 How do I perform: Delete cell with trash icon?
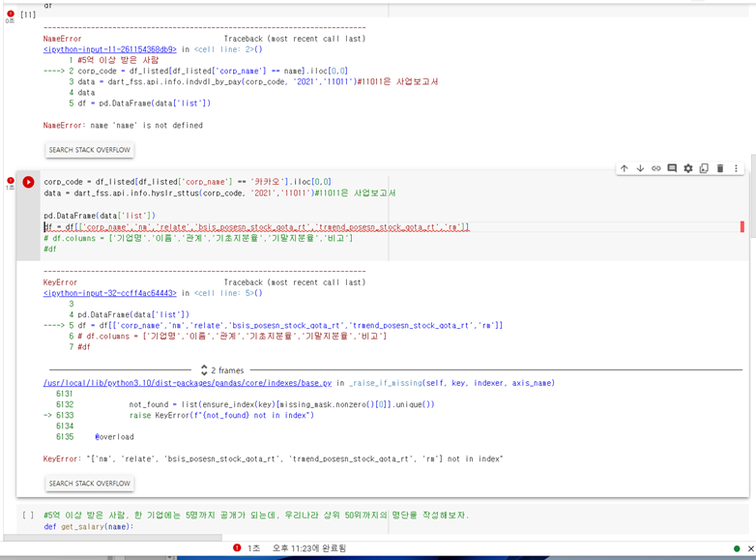pos(720,168)
